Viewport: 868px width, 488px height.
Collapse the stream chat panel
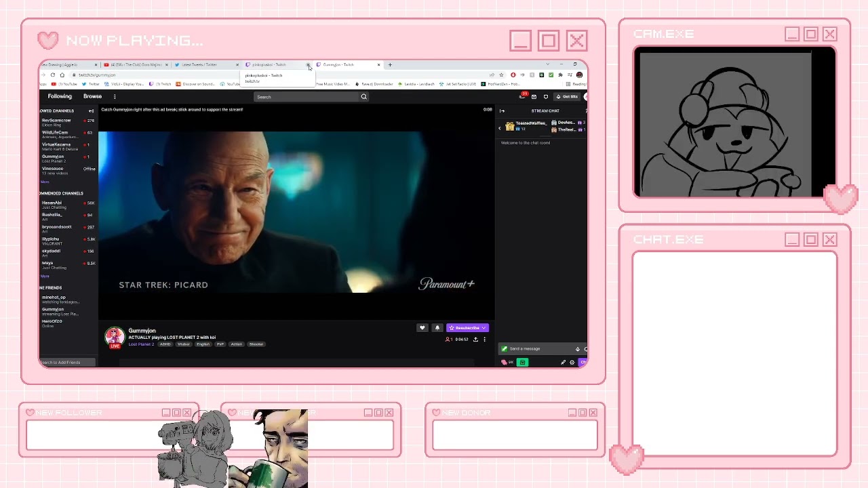tap(502, 110)
